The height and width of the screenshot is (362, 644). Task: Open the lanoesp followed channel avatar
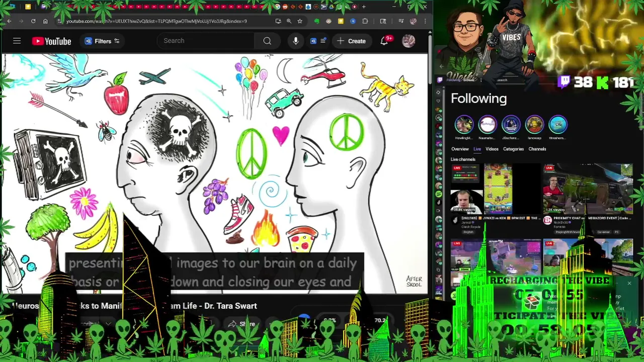point(534,124)
